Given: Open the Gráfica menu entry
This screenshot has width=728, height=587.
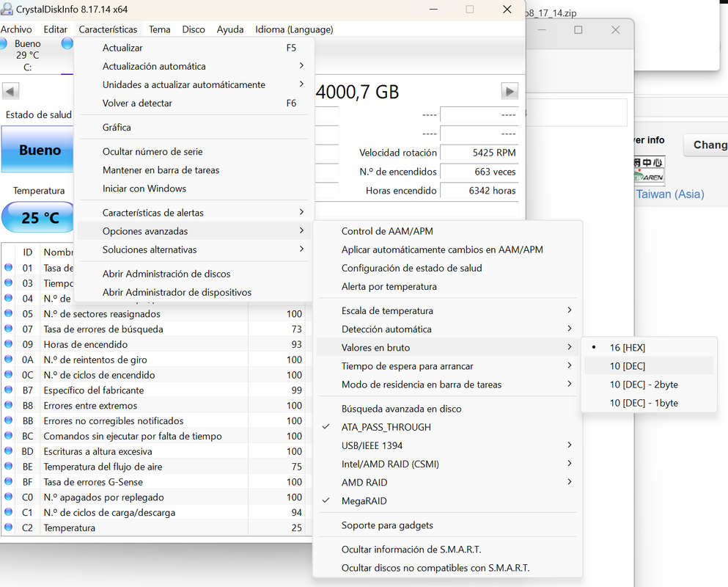Looking at the screenshot, I should 194,128.
